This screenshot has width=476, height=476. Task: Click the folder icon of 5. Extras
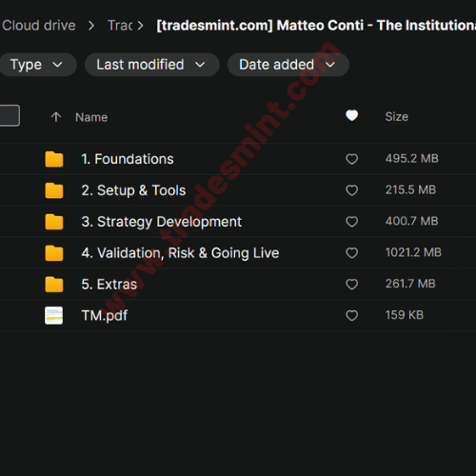click(54, 284)
